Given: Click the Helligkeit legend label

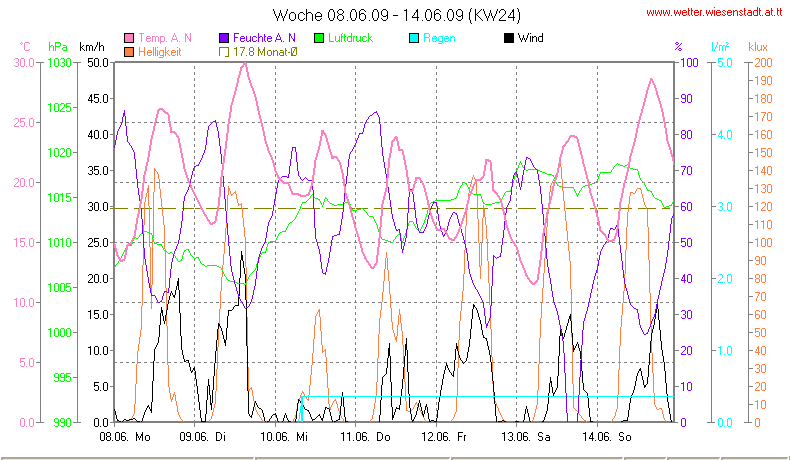Looking at the screenshot, I should [x=159, y=52].
